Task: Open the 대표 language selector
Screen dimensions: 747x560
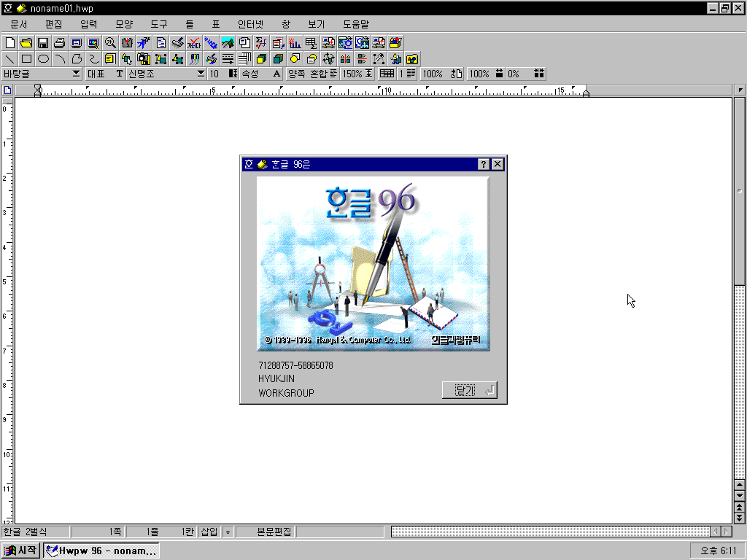Action: pyautogui.click(x=105, y=74)
